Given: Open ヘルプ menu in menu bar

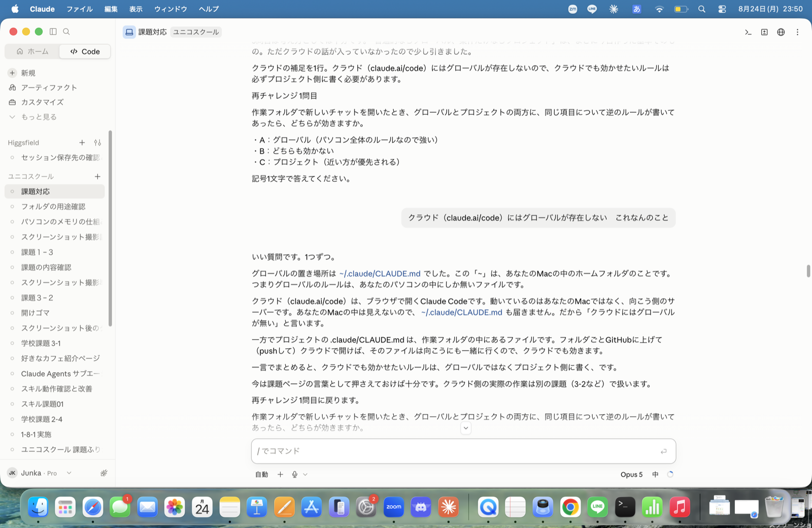Looking at the screenshot, I should [x=209, y=9].
